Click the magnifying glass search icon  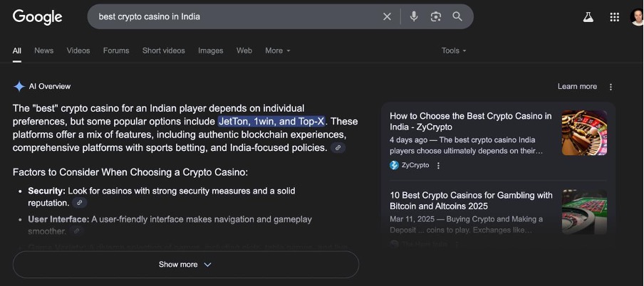click(x=457, y=16)
